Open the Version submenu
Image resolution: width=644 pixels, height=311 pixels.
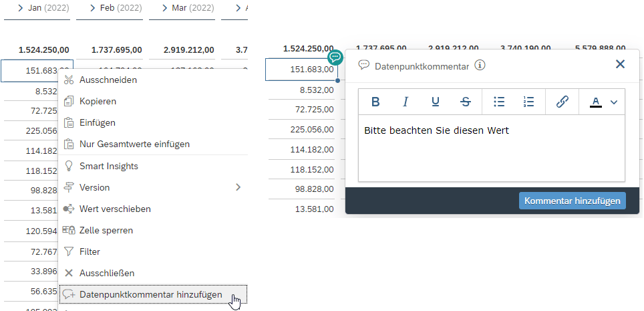click(153, 187)
